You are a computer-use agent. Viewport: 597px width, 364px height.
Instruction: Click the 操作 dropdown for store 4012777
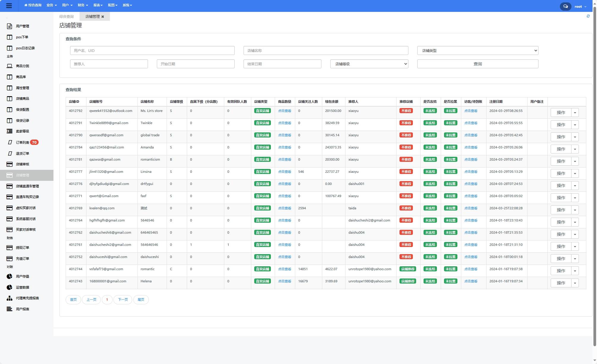(x=575, y=173)
